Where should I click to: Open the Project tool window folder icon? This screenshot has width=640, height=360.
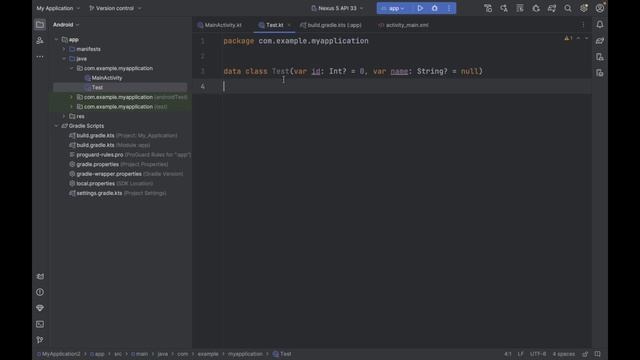pyautogui.click(x=40, y=24)
